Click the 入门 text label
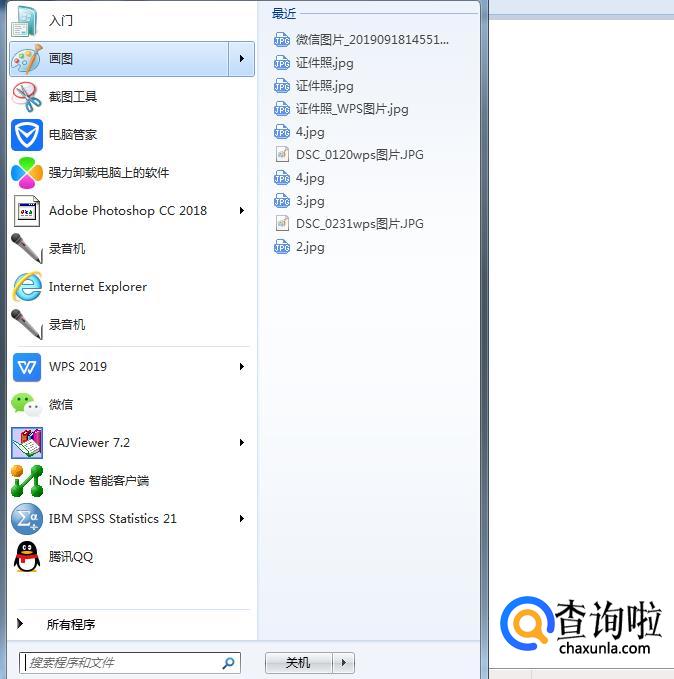This screenshot has height=679, width=674. click(x=61, y=21)
